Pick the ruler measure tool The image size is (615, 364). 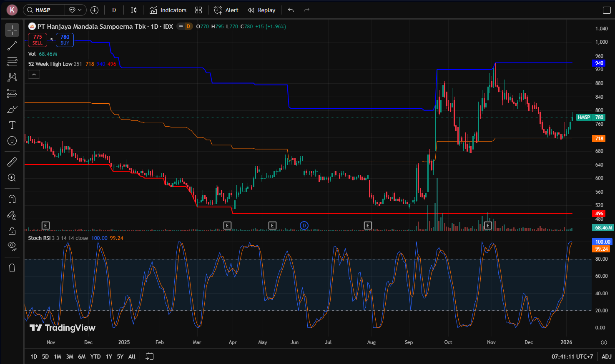[12, 162]
